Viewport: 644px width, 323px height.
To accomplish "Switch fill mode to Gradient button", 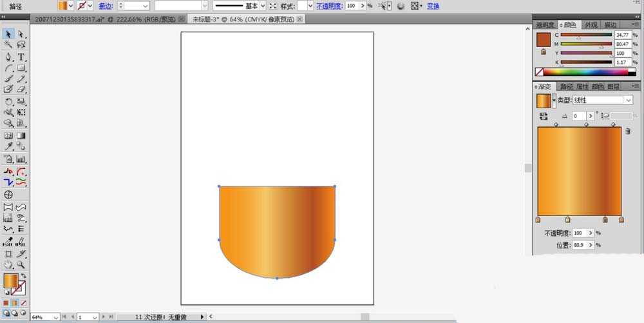I will pyautogui.click(x=15, y=303).
